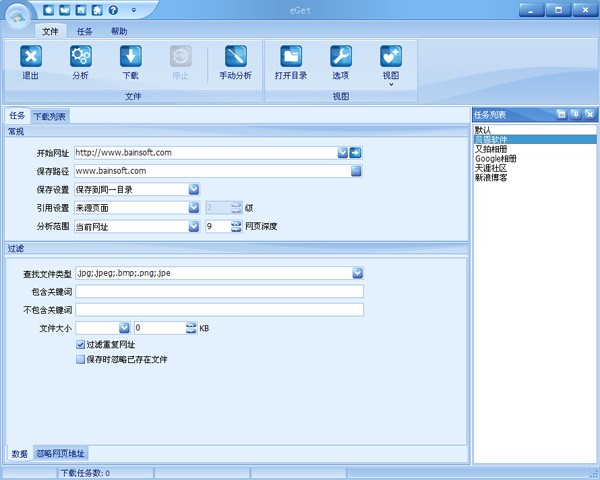Open the 引用设置 dropdown
Image resolution: width=600 pixels, height=480 pixels.
point(194,207)
